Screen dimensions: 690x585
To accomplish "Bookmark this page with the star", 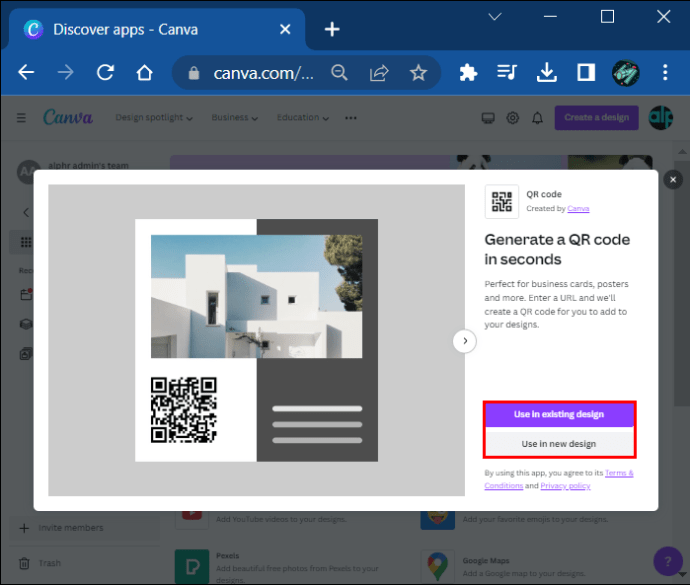I will tap(418, 73).
